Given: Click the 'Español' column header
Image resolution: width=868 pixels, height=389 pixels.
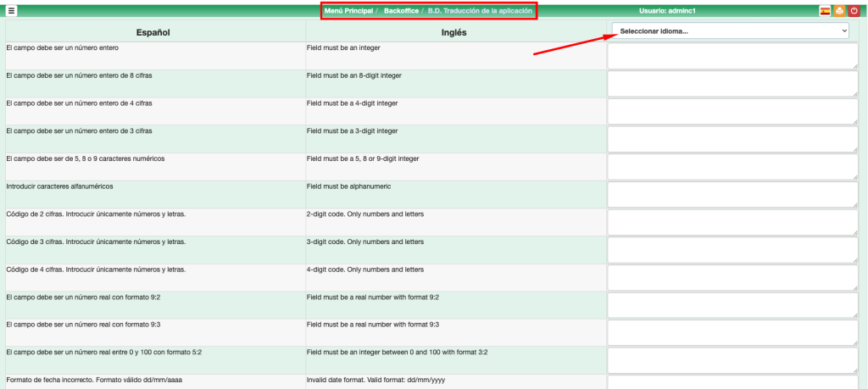Looking at the screenshot, I should tap(153, 32).
